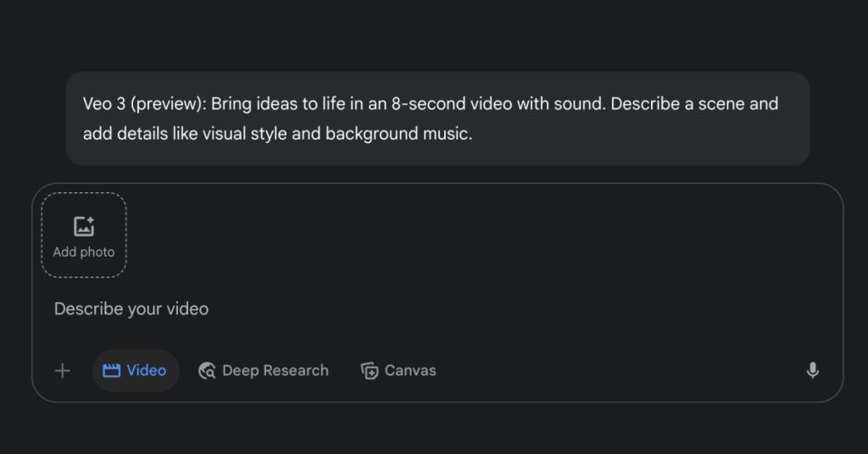Click the clapperboard icon in Video chip
Image resolution: width=868 pixels, height=454 pixels.
coord(111,370)
